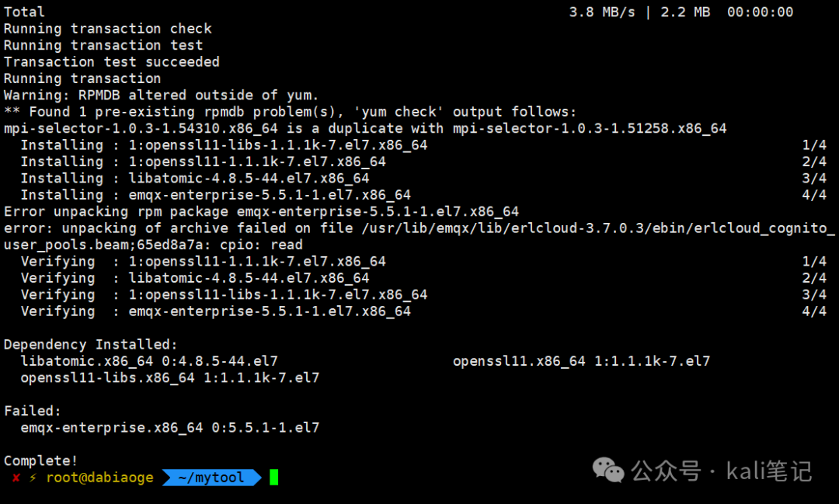Click the yellow lightning bolt prompt icon
The height and width of the screenshot is (504, 839).
[x=33, y=478]
